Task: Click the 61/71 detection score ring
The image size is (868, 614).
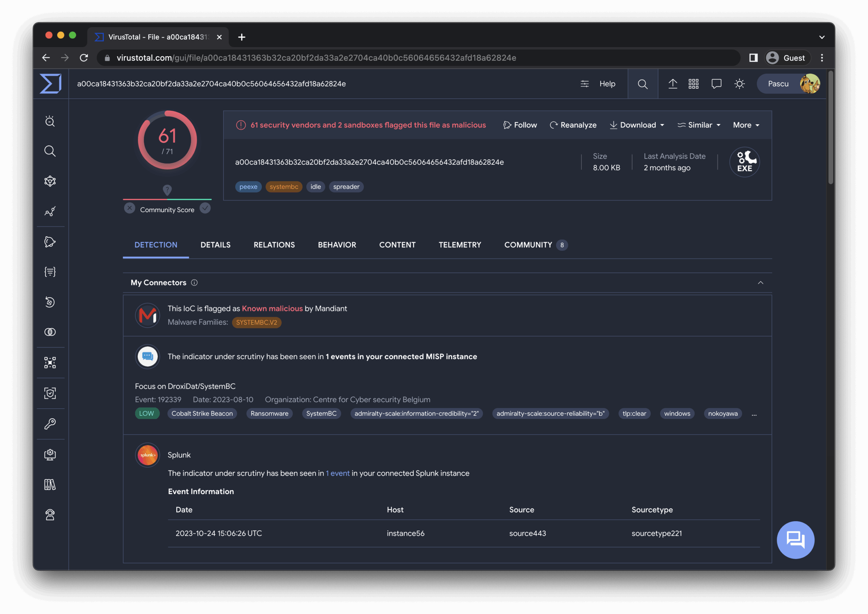Action: [x=167, y=140]
